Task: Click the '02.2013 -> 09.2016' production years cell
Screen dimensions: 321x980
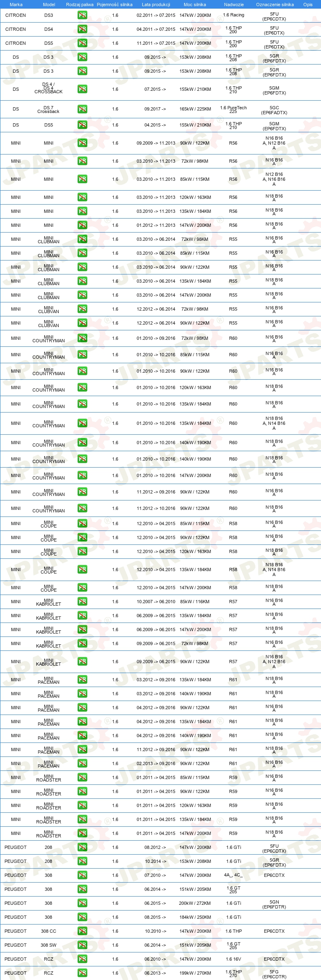Action: (156, 763)
